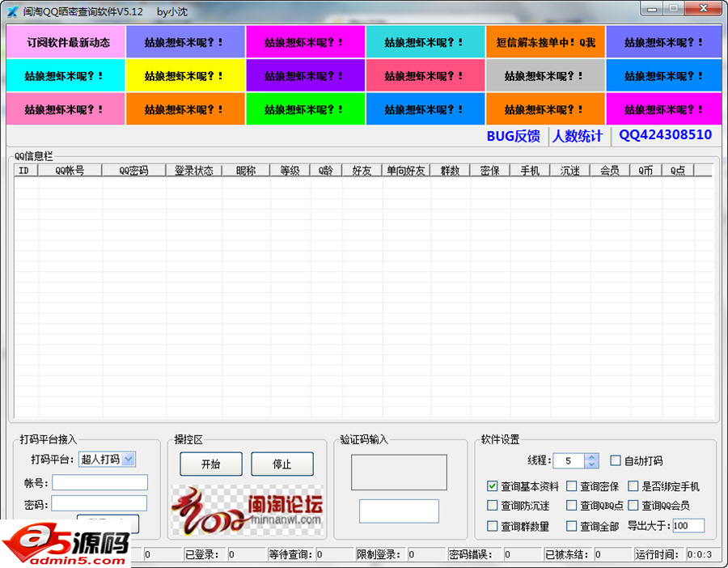Uncheck the 查询基本资料 checkbox
Screen dimensions: 728x568
click(x=493, y=486)
